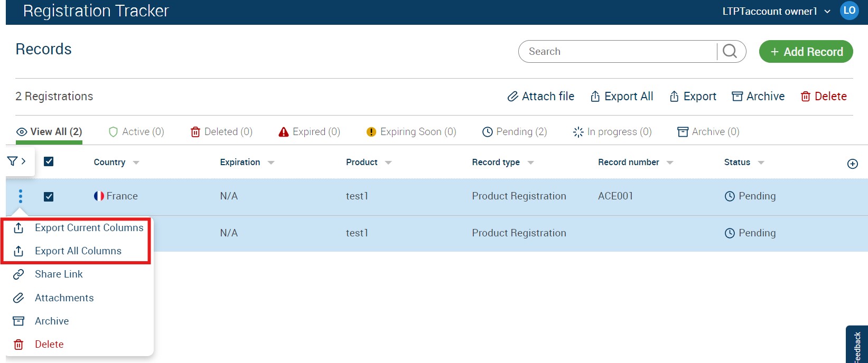Screen dimensions: 868x363
Task: Click the Records page heading
Action: [44, 49]
